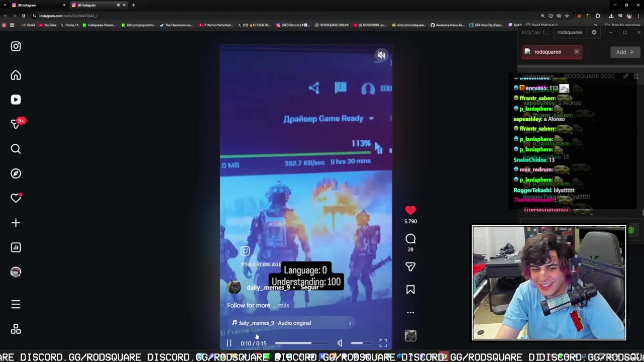This screenshot has height=362, width=644.
Task: Go to Instagram Home feed icon
Action: pos(16,75)
